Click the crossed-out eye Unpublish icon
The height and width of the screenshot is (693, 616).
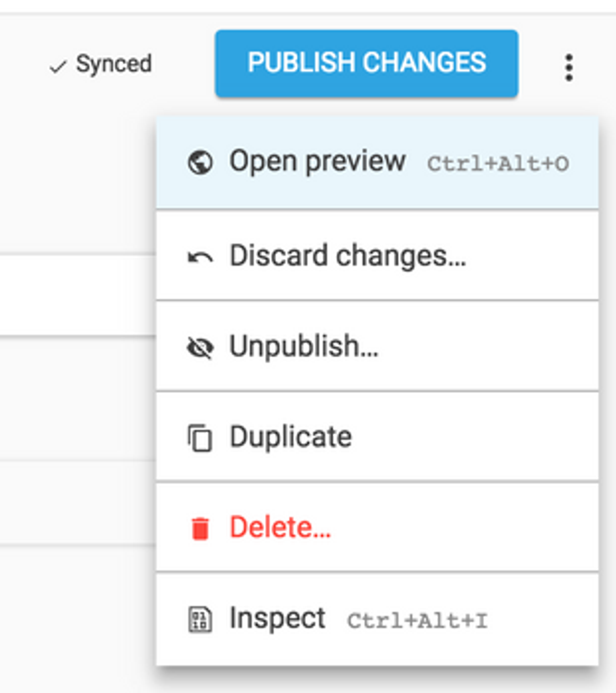[x=200, y=348]
